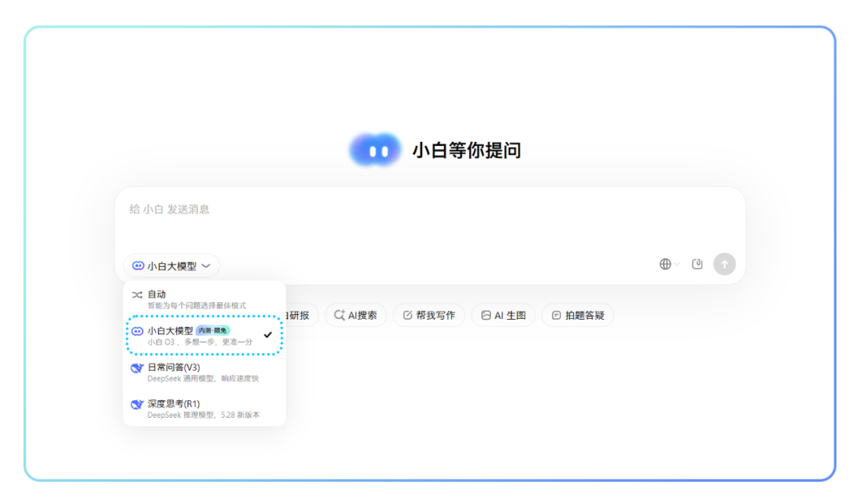Click the text DeepSeek 通用模型,响应速度快

coord(203,379)
